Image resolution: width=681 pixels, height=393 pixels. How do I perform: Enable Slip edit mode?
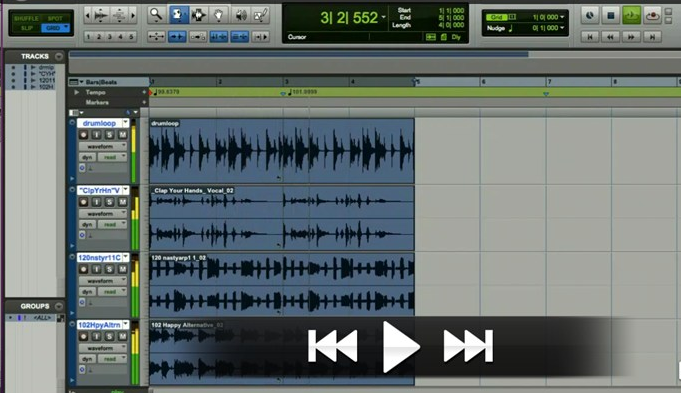[x=26, y=28]
